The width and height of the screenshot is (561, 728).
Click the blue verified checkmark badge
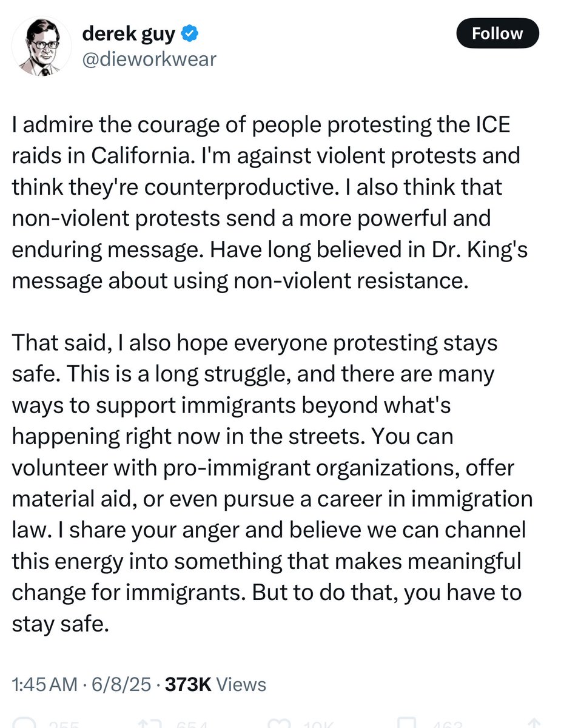tap(190, 35)
